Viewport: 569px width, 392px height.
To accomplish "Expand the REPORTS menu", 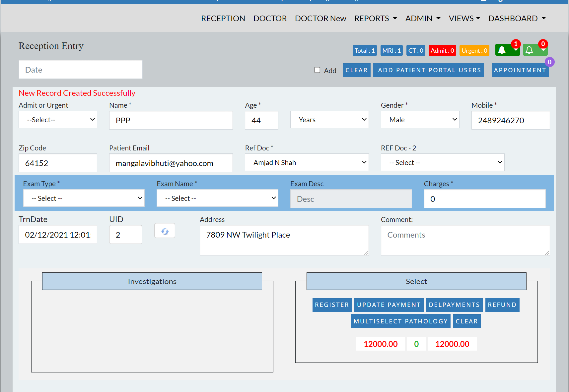I will [x=376, y=19].
